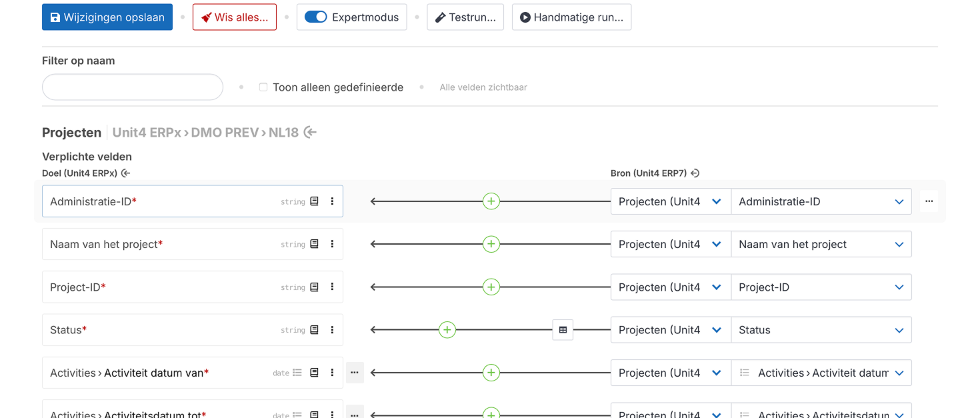Open the value mapping table icon on Status row
Viewport: 980px width, 418px height.
pyautogui.click(x=562, y=329)
